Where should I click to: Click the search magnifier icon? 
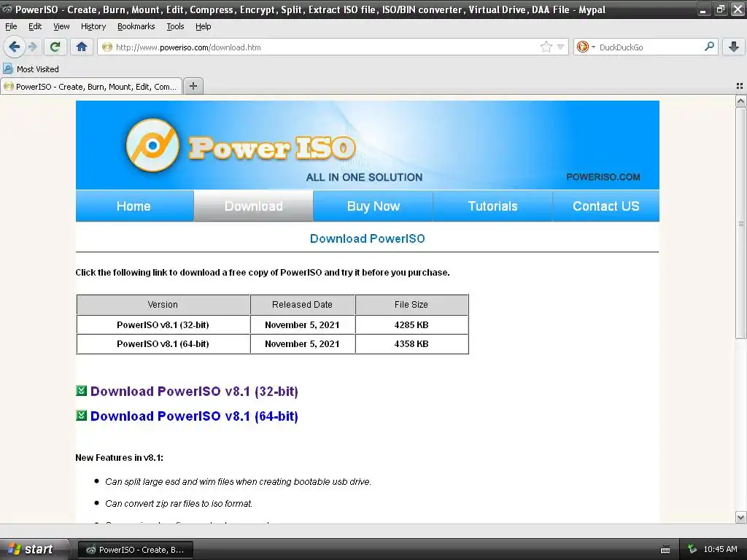pyautogui.click(x=709, y=47)
